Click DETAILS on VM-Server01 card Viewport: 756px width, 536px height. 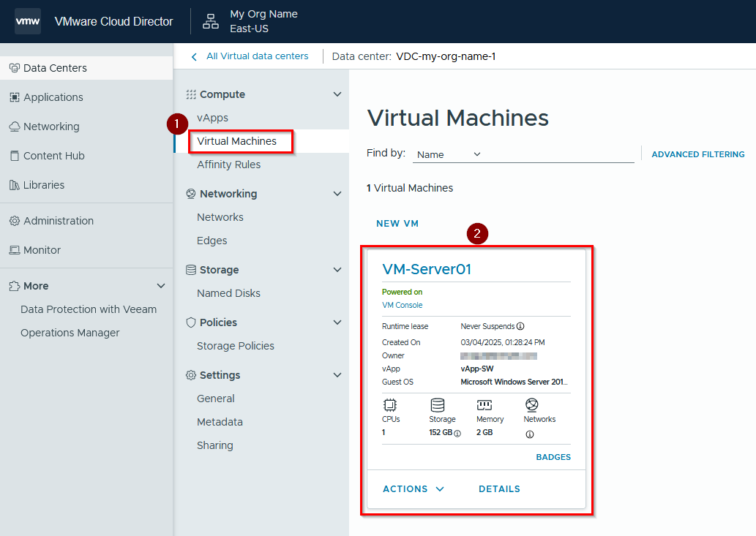tap(499, 488)
